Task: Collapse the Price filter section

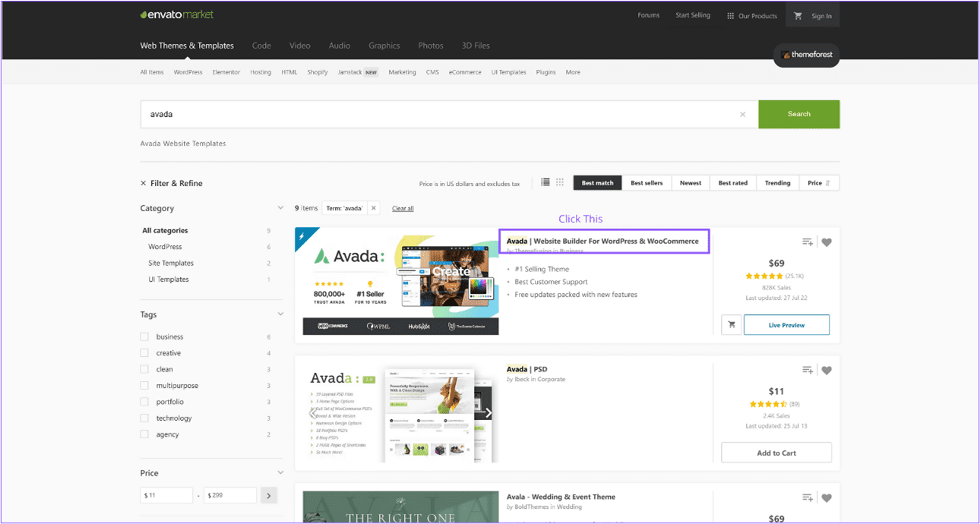Action: coord(280,473)
